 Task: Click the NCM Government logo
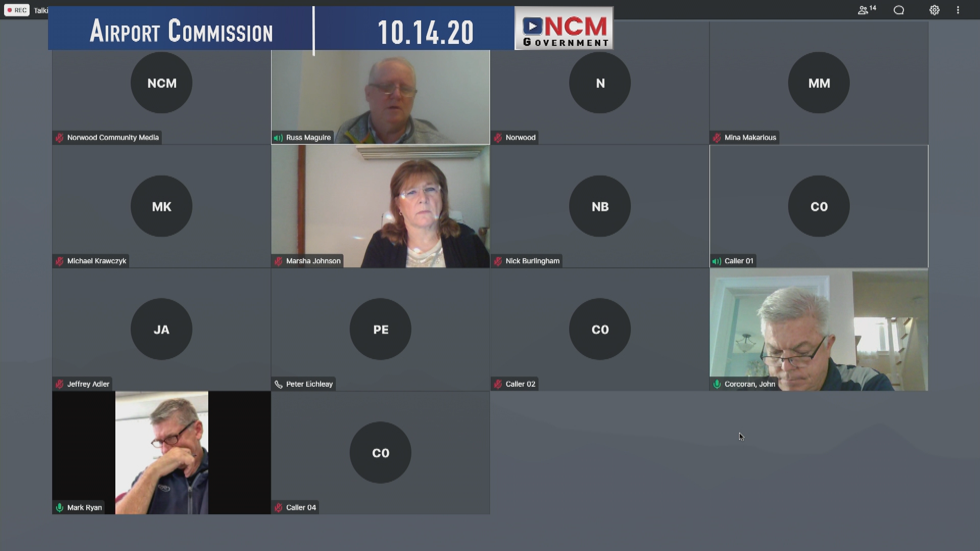[564, 29]
